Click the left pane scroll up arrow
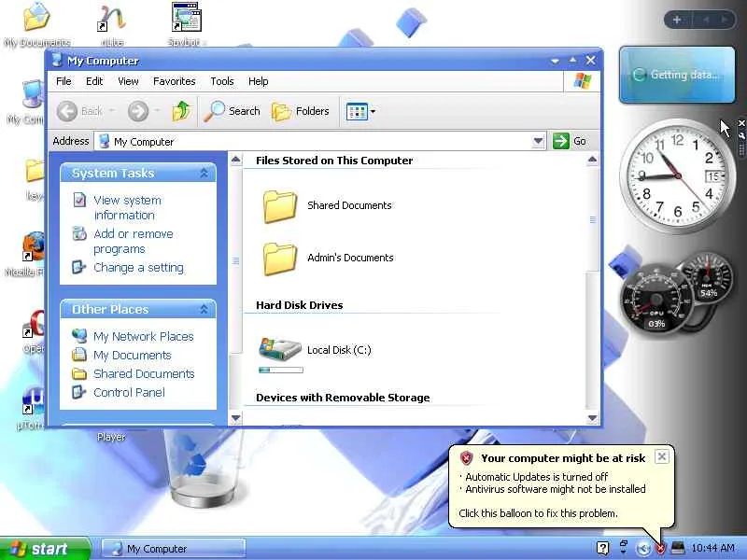 [x=235, y=160]
